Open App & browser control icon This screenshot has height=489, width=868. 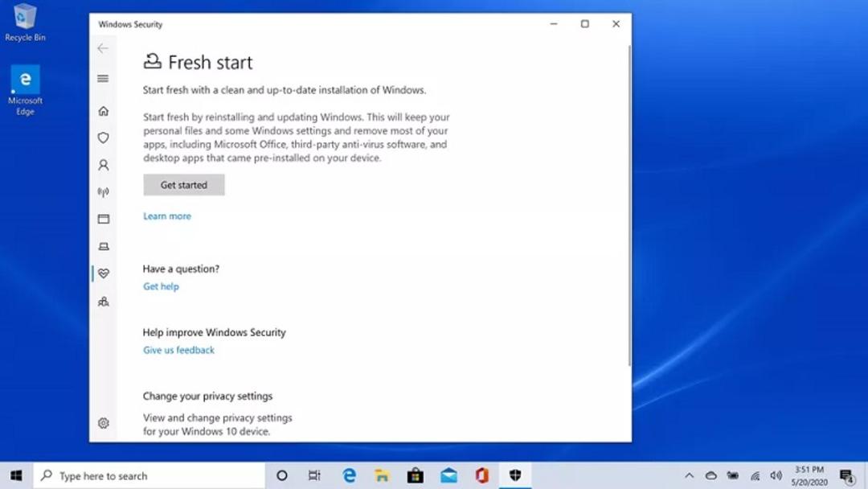coord(104,220)
